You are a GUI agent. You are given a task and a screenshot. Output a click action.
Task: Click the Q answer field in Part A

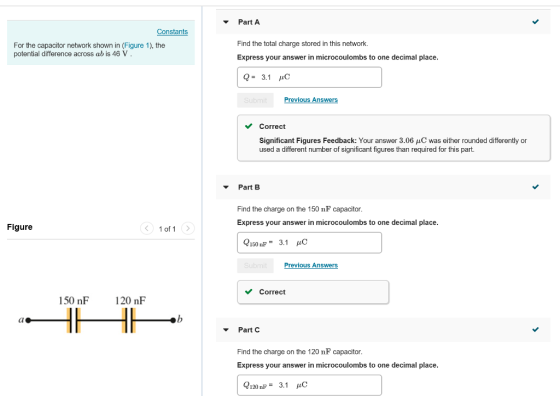(x=309, y=77)
